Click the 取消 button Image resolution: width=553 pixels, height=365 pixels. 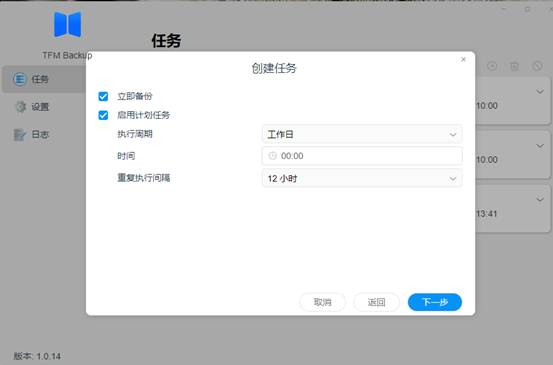point(323,302)
